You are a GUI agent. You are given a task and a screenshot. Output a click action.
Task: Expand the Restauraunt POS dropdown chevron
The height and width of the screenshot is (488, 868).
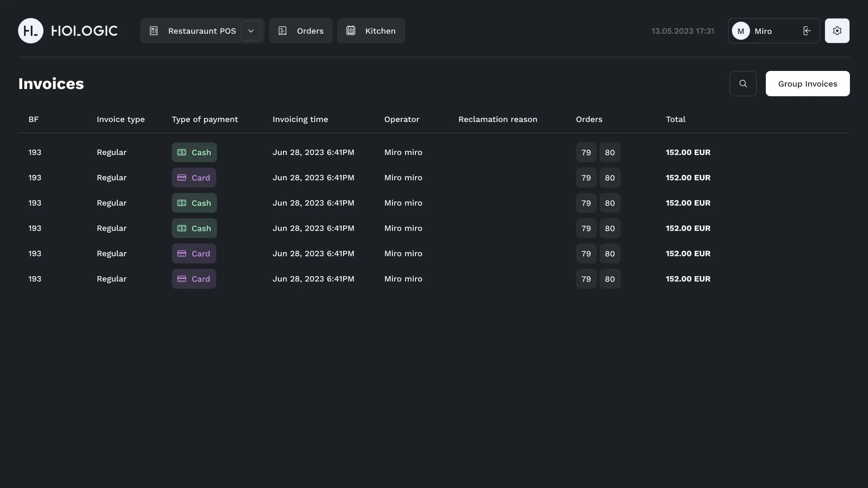251,30
